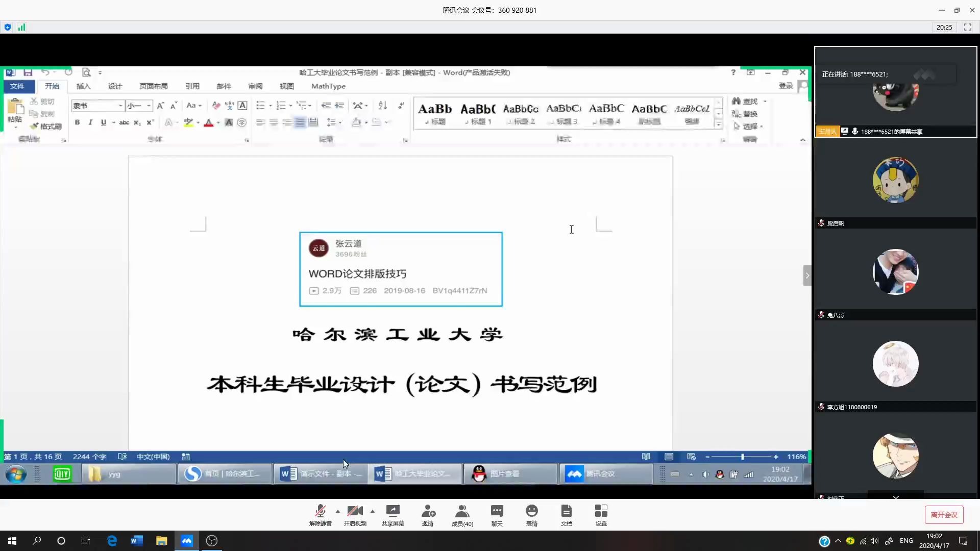Turn on camera via 开启视频 control
The width and height of the screenshot is (980, 551).
(355, 514)
